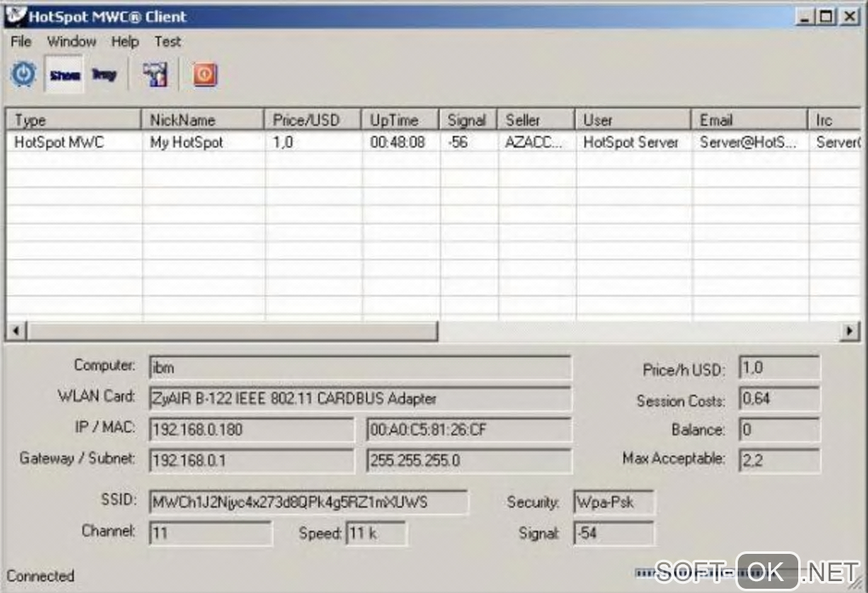Click the Tray toolbar button

point(104,74)
